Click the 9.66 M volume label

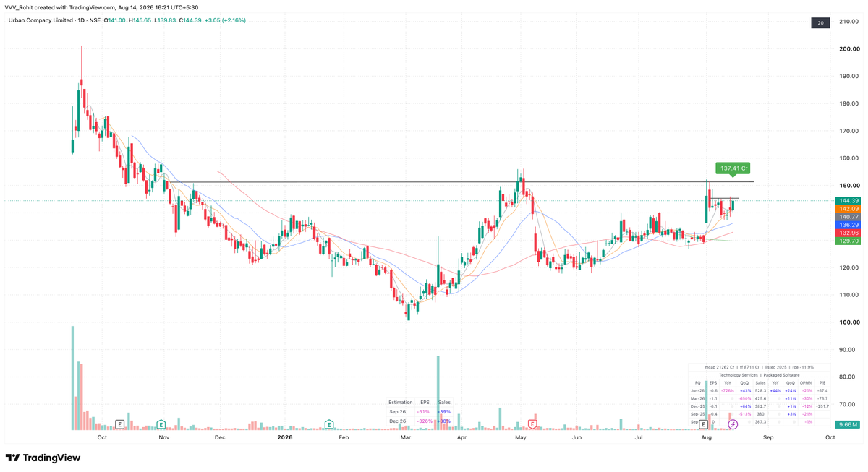[847, 424]
